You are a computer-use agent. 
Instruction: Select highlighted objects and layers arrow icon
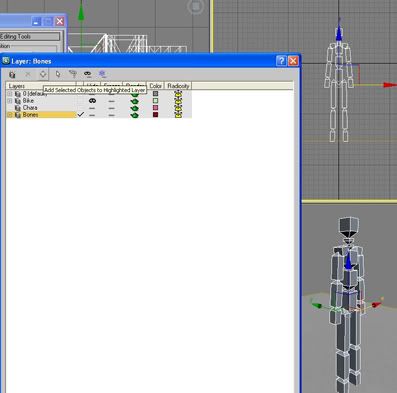[x=58, y=74]
